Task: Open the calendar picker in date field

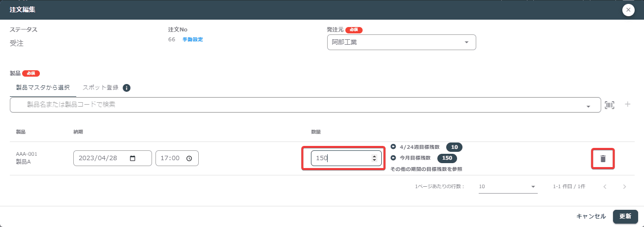Action: (x=132, y=158)
